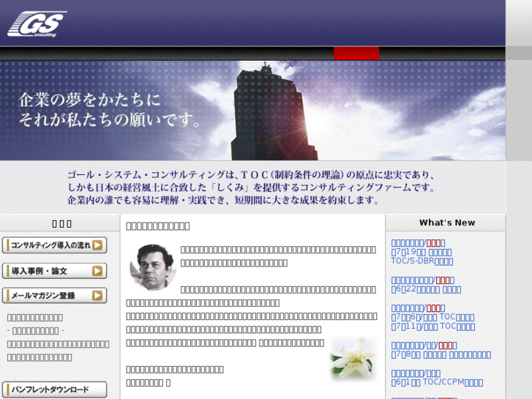Select the red highlighted navigation tab

(x=356, y=53)
